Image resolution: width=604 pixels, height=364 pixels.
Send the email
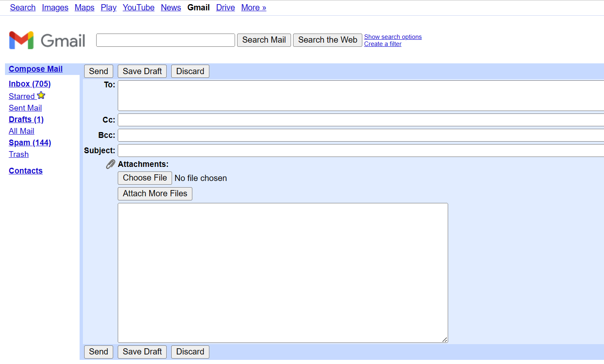(x=98, y=71)
